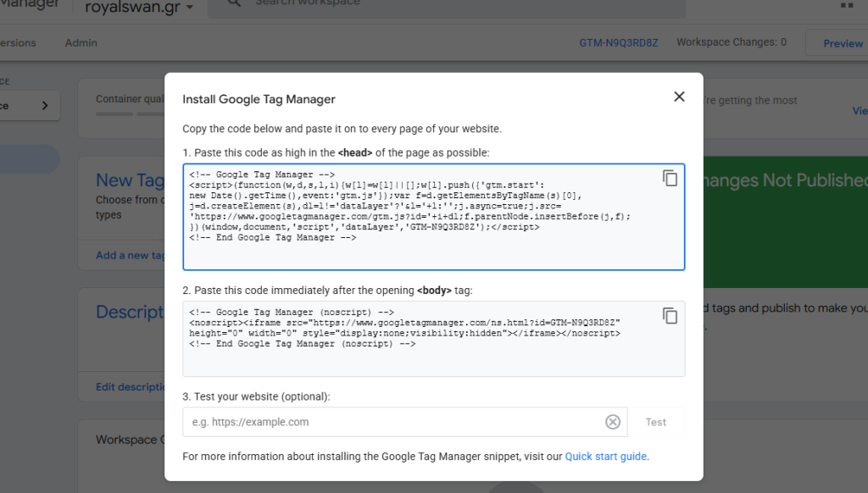Select the head code text area

[433, 217]
